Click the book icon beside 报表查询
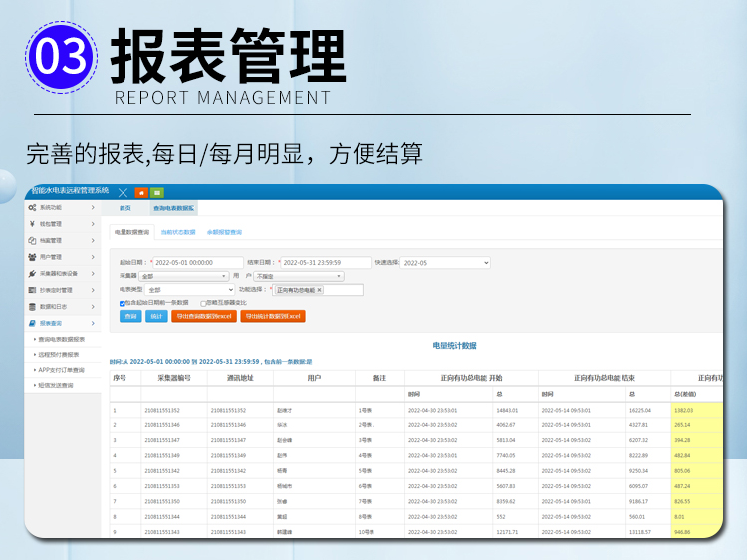 [32, 323]
